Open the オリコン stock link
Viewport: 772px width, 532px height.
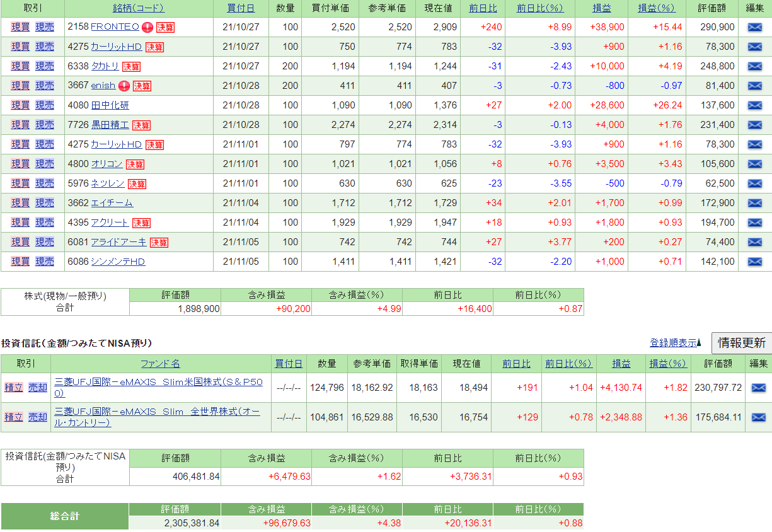[x=107, y=164]
